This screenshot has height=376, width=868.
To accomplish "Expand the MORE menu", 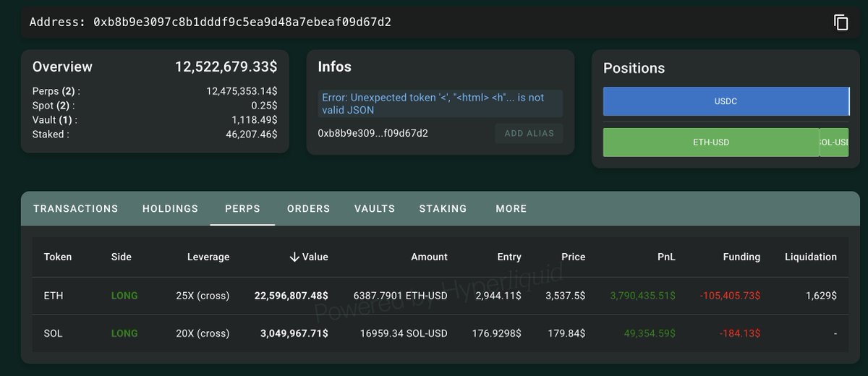I will click(511, 208).
